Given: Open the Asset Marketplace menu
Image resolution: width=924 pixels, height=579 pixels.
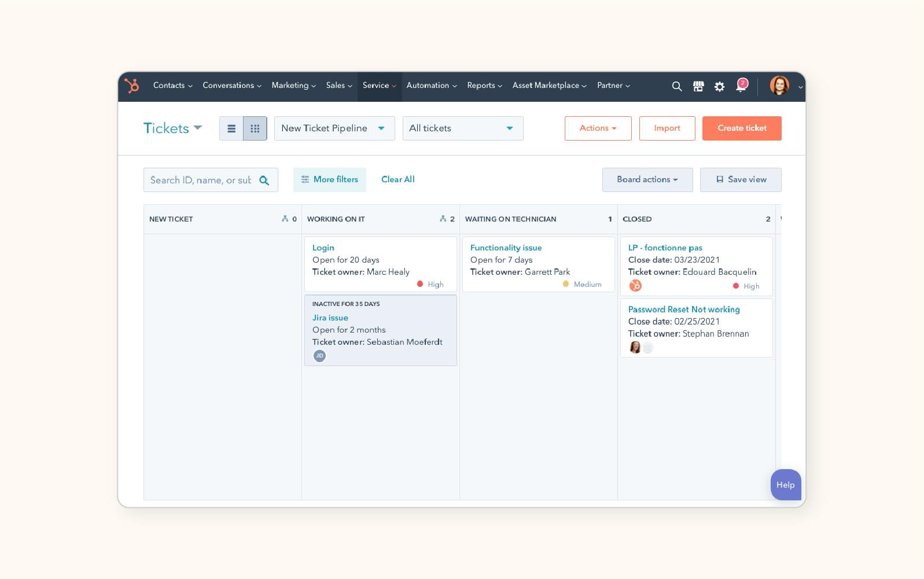Looking at the screenshot, I should click(550, 86).
